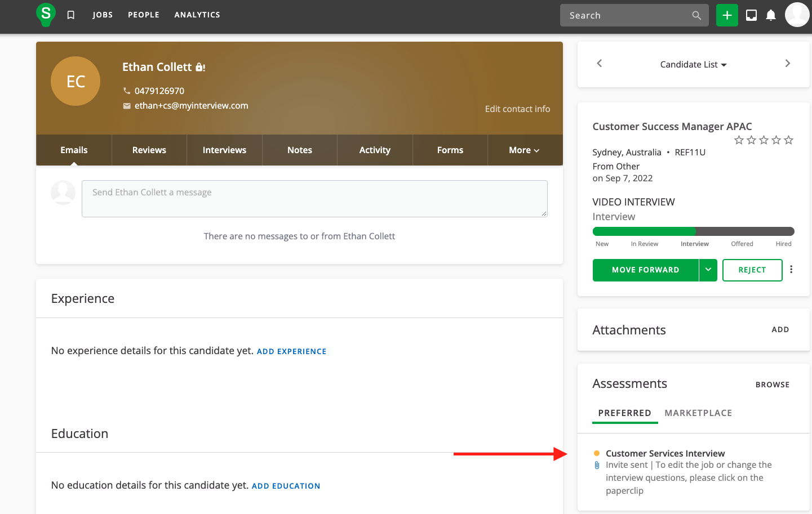Select the Marketplace assessments tab

698,413
